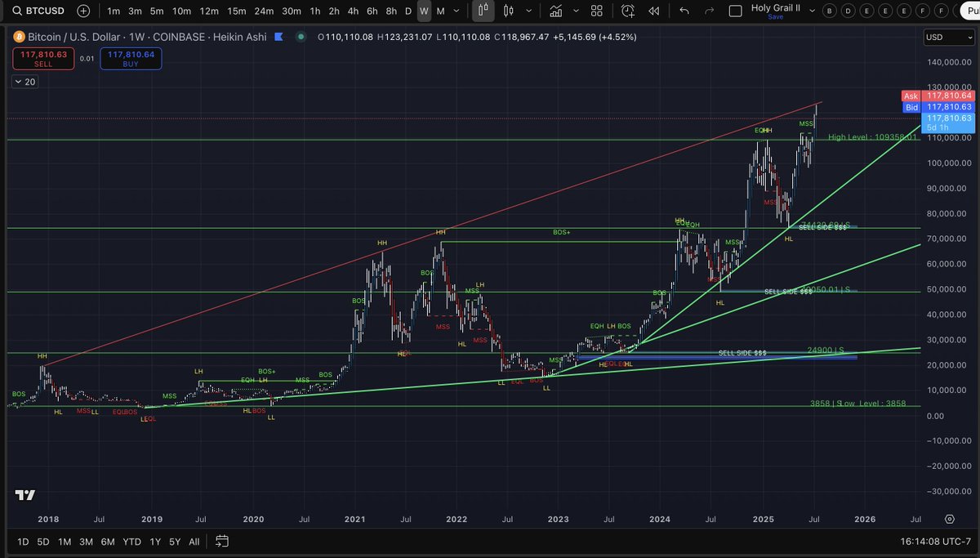
Task: Click the green market status dot
Action: tap(302, 37)
